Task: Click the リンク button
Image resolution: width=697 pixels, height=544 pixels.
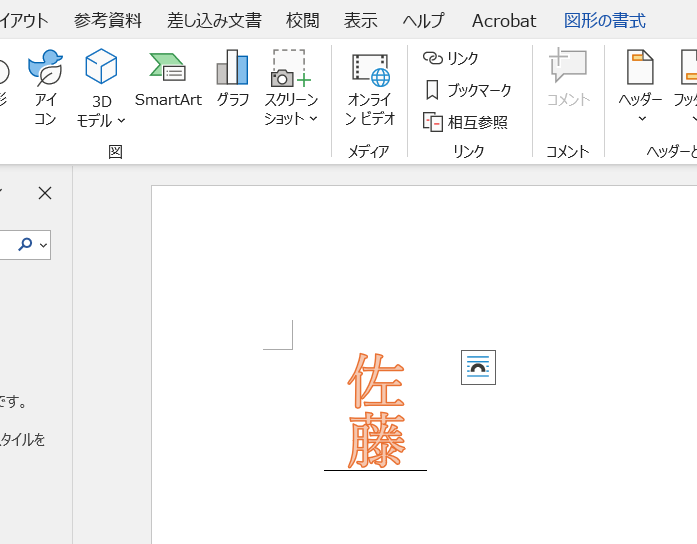Action: [x=451, y=58]
